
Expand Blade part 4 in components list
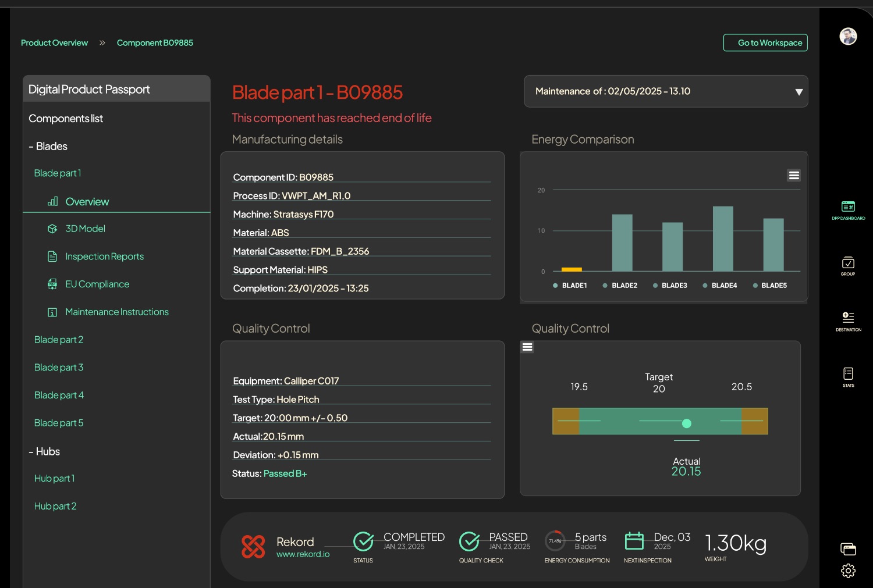tap(59, 395)
